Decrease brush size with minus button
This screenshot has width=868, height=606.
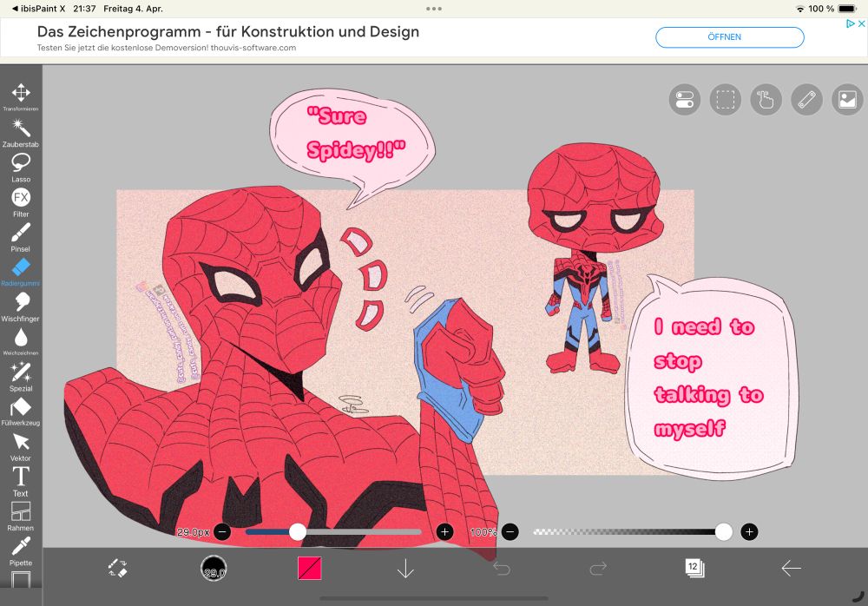pos(222,532)
